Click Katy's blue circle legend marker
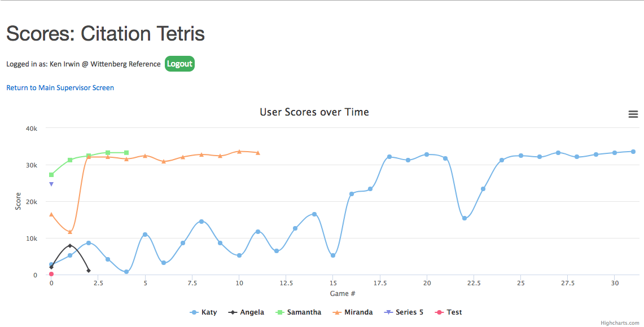Screen dimensions: 644x327 [x=194, y=312]
